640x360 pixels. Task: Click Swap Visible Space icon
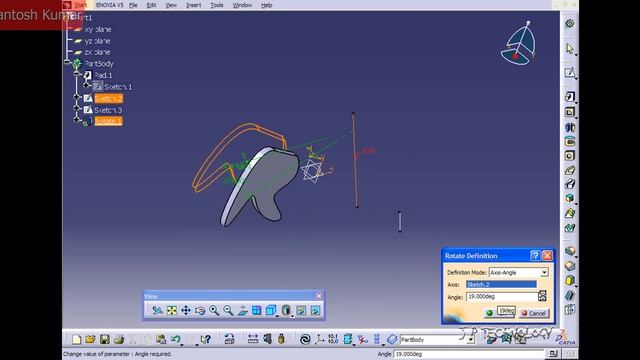[315, 311]
